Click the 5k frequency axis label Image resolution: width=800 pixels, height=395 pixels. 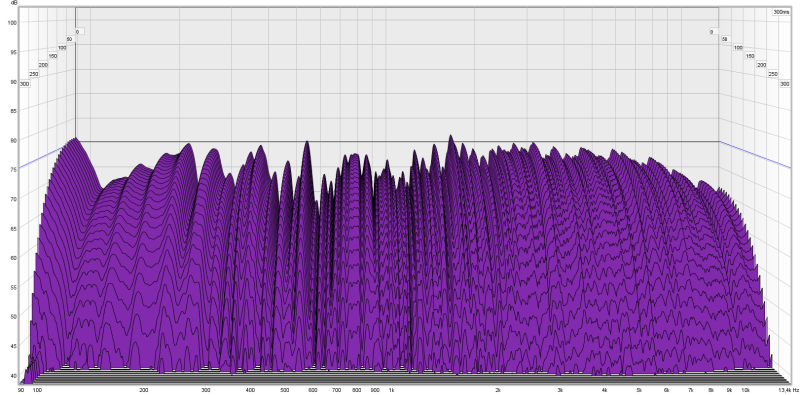639,390
